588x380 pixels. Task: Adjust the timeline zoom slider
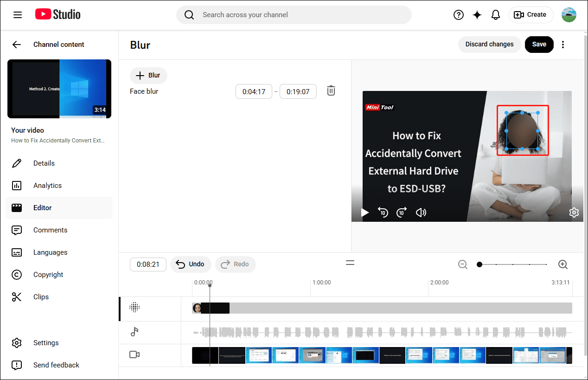(479, 264)
